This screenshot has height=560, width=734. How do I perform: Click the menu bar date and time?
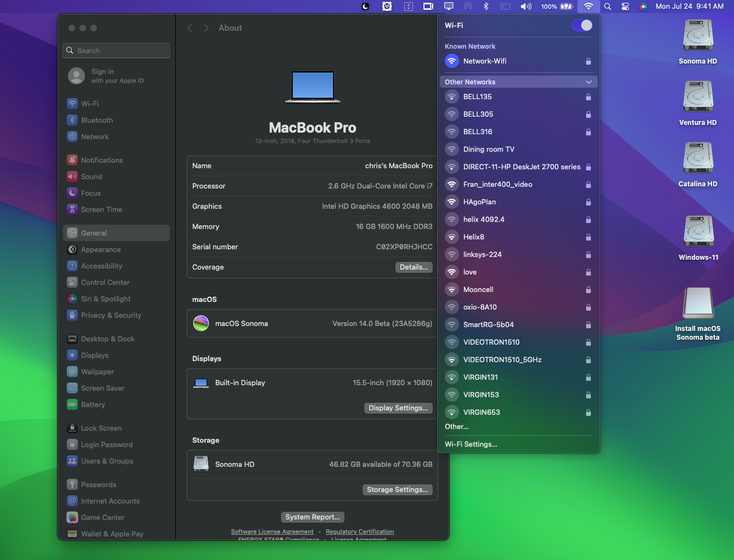690,7
